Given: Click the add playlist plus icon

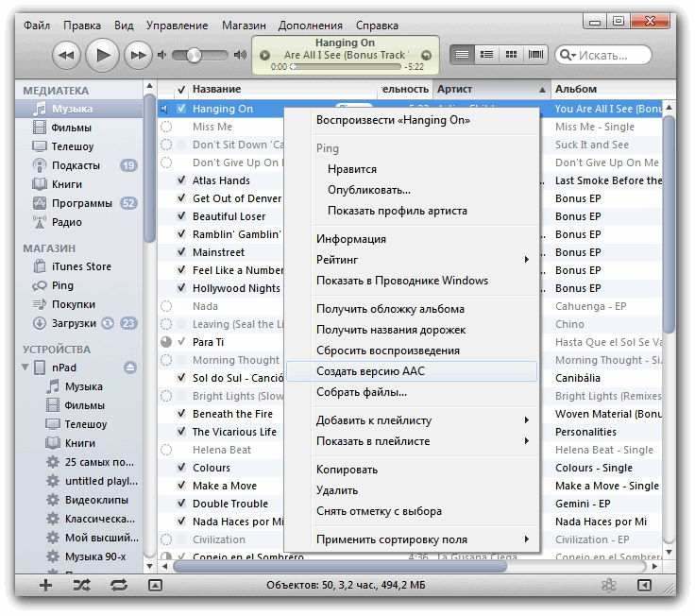Looking at the screenshot, I should pos(45,586).
